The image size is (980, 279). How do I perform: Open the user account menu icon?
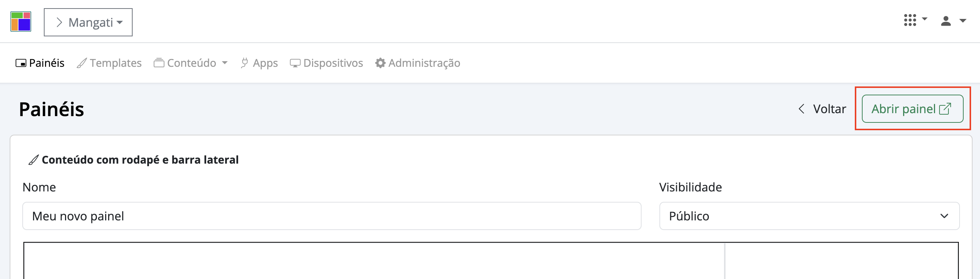pos(946,21)
